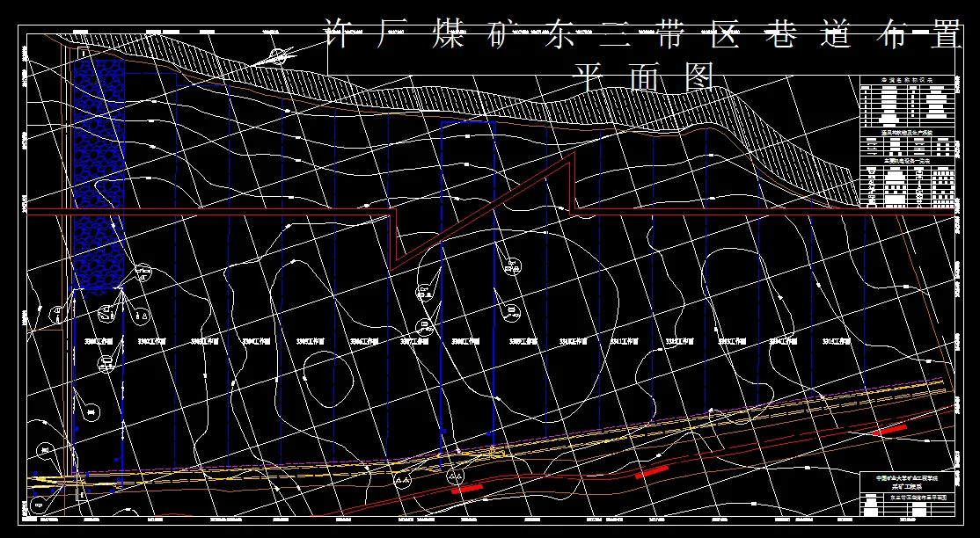Pick the 3306工作面 text
Image resolution: width=980 pixels, height=538 pixels.
click(363, 342)
